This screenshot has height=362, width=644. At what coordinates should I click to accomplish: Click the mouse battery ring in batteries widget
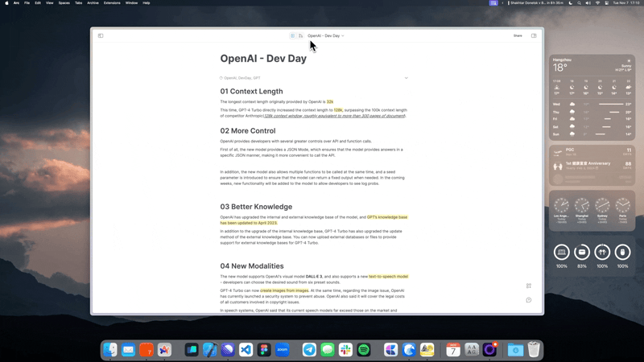click(x=622, y=252)
